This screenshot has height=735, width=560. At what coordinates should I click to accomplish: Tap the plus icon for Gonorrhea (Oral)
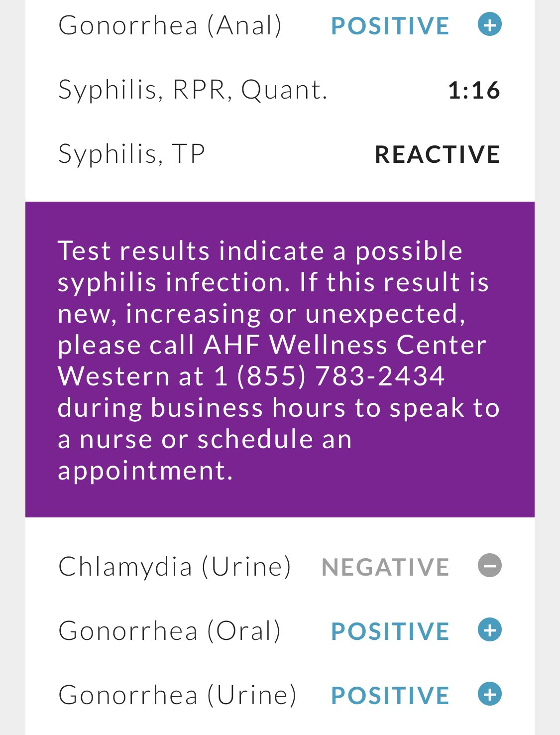point(489,630)
